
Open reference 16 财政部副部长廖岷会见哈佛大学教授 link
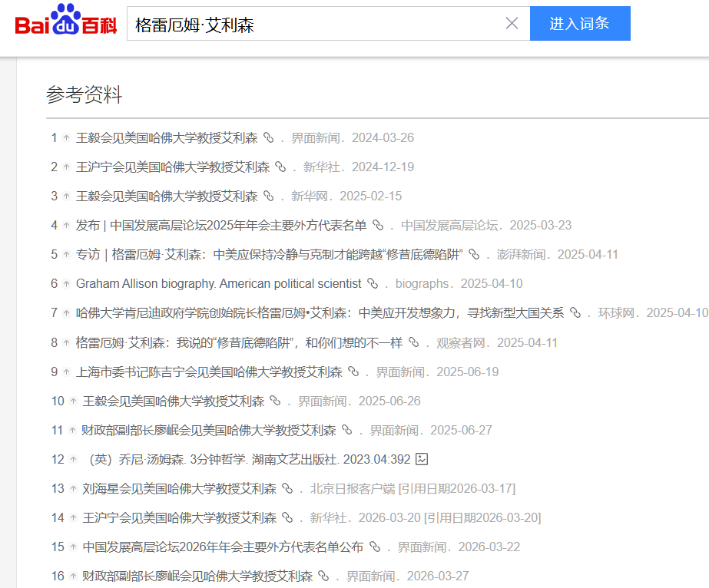tap(197, 576)
